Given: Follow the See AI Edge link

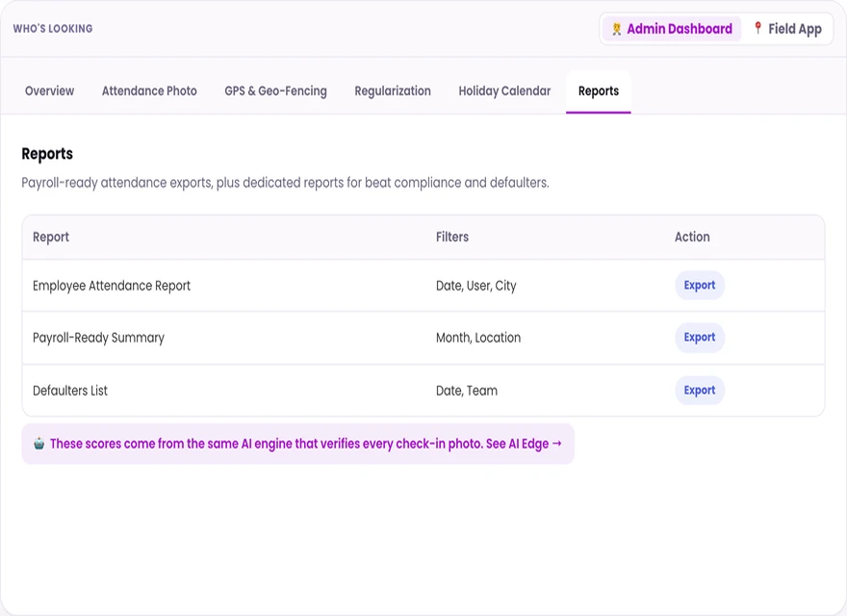Looking at the screenshot, I should (524, 444).
